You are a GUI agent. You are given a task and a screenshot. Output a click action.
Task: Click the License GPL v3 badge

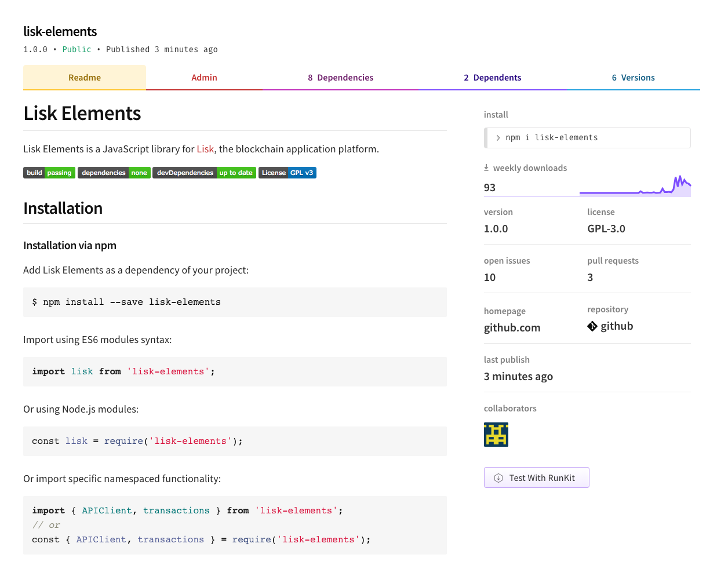[x=287, y=173]
